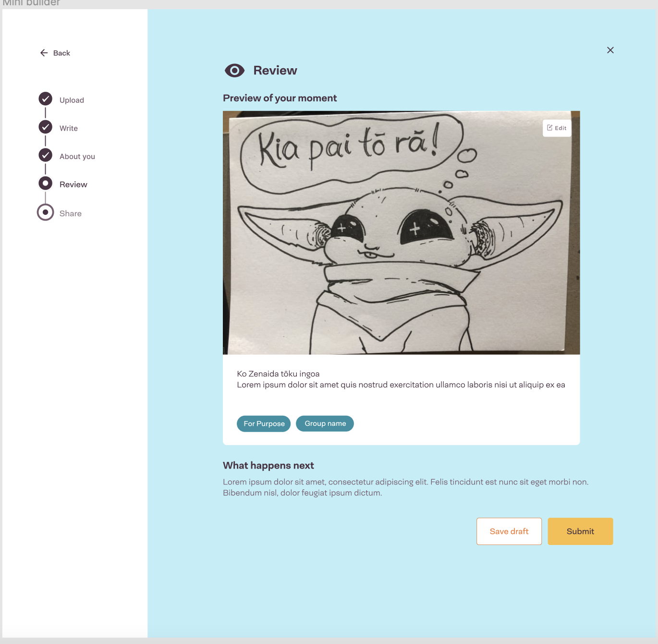This screenshot has height=644, width=658.
Task: Click the back arrow icon
Action: pos(44,53)
